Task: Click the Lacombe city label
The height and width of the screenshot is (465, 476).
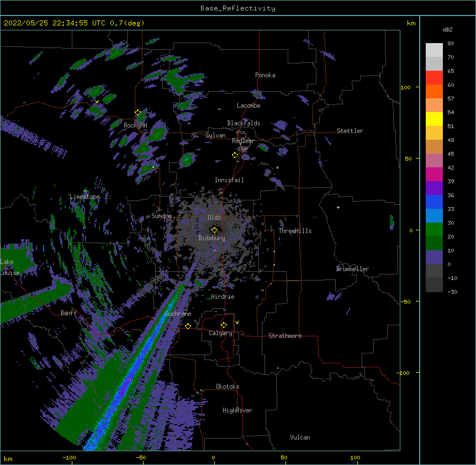Action: coord(248,105)
